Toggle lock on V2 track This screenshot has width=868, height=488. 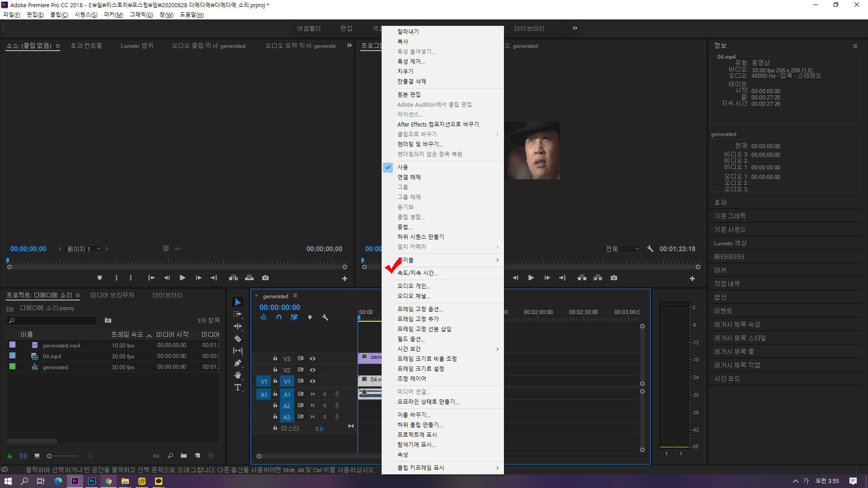tap(275, 370)
